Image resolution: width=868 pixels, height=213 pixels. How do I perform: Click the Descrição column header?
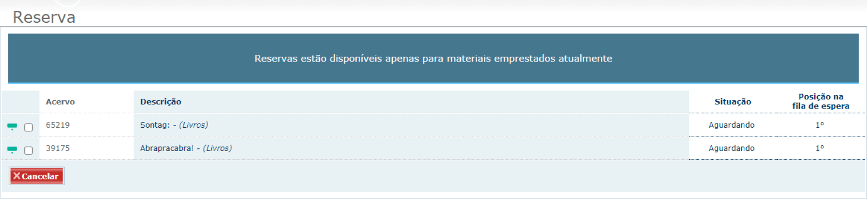[x=160, y=102]
